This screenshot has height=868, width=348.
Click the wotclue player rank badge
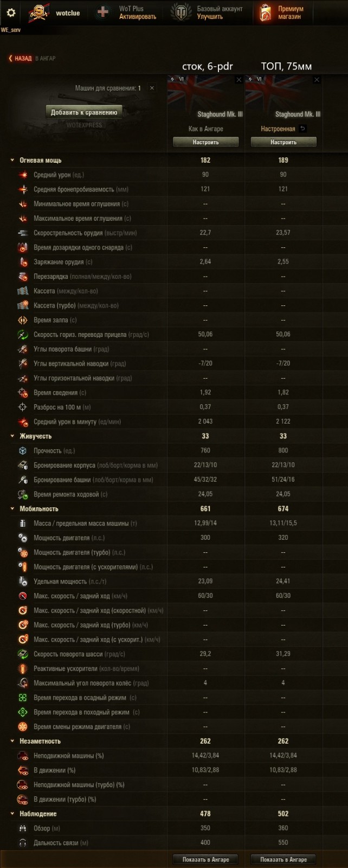click(38, 12)
